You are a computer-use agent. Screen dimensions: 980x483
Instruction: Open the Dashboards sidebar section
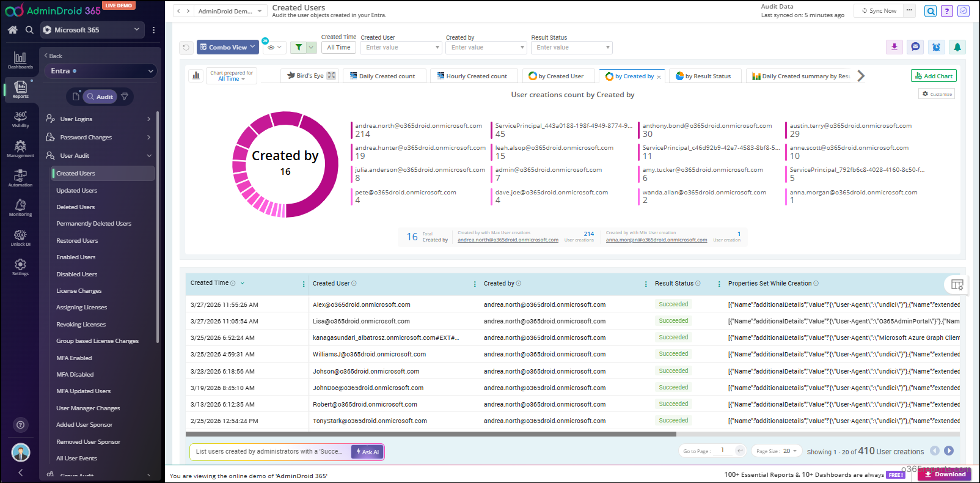click(20, 60)
